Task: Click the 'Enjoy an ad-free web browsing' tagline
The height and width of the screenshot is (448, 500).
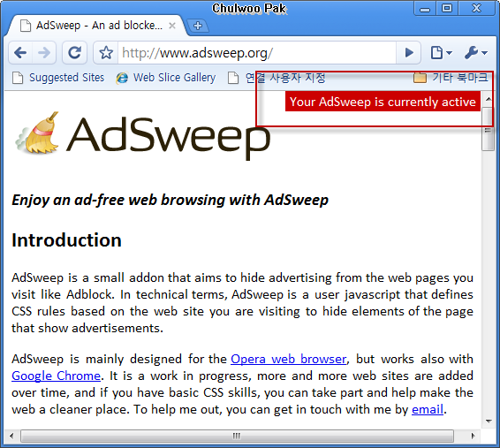Action: pyautogui.click(x=170, y=200)
